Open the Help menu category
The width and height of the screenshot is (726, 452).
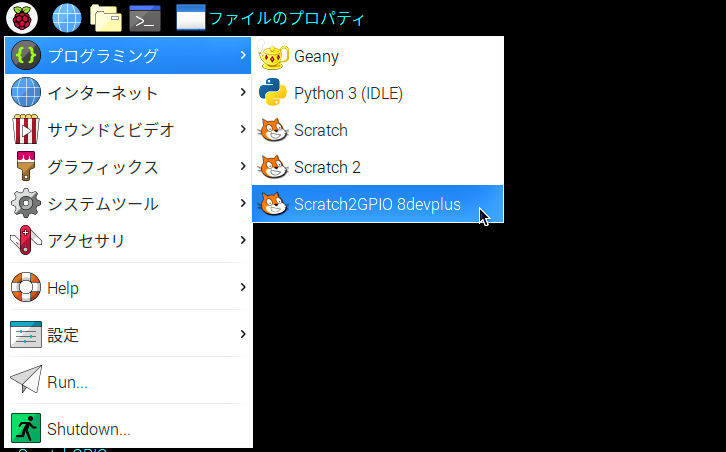128,287
